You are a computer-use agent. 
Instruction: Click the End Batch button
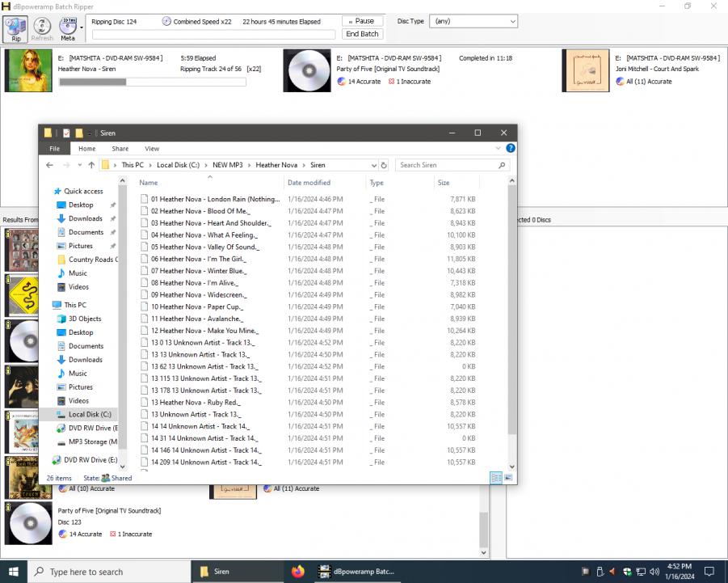(362, 34)
